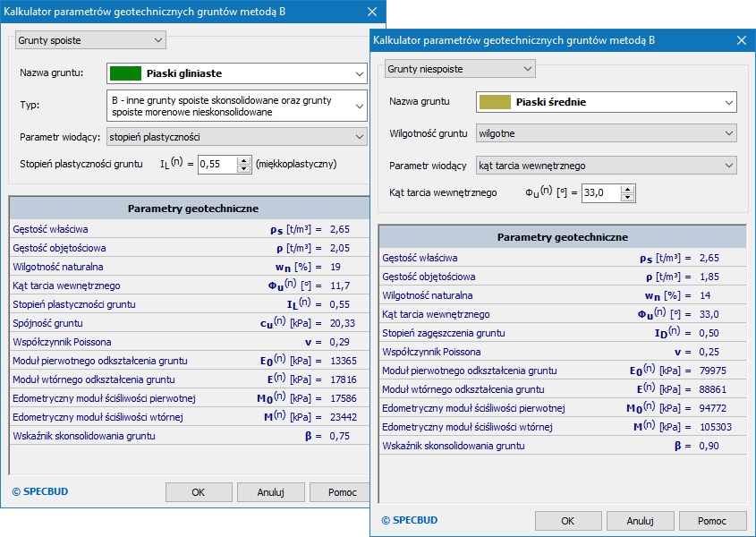Open Pomoc in the non-cohesive soils dialog
Image resolution: width=756 pixels, height=537 pixels.
coord(712,521)
